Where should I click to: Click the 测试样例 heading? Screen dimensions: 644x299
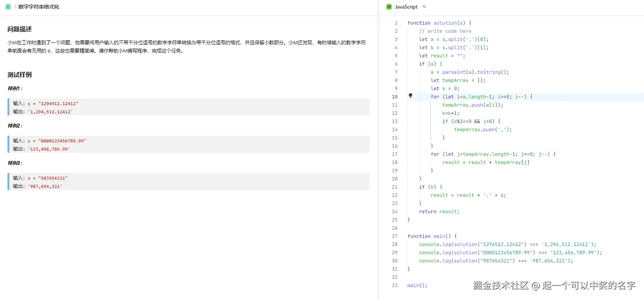coord(19,75)
